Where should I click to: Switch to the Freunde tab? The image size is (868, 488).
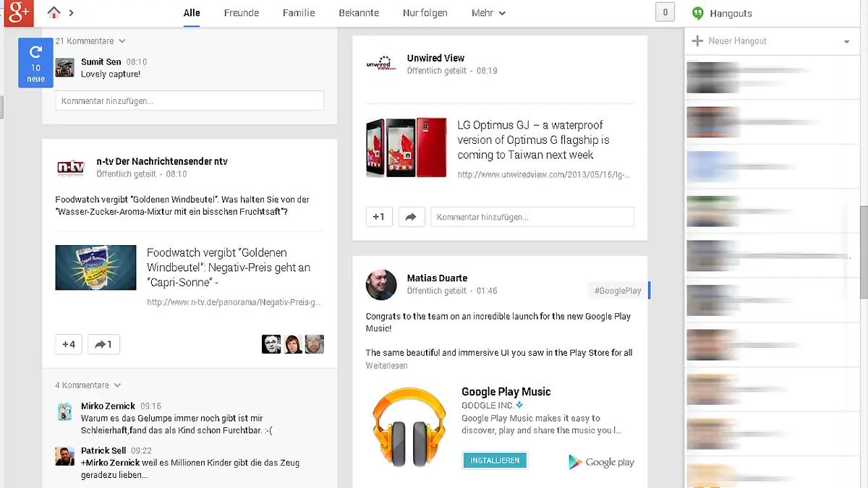click(241, 13)
